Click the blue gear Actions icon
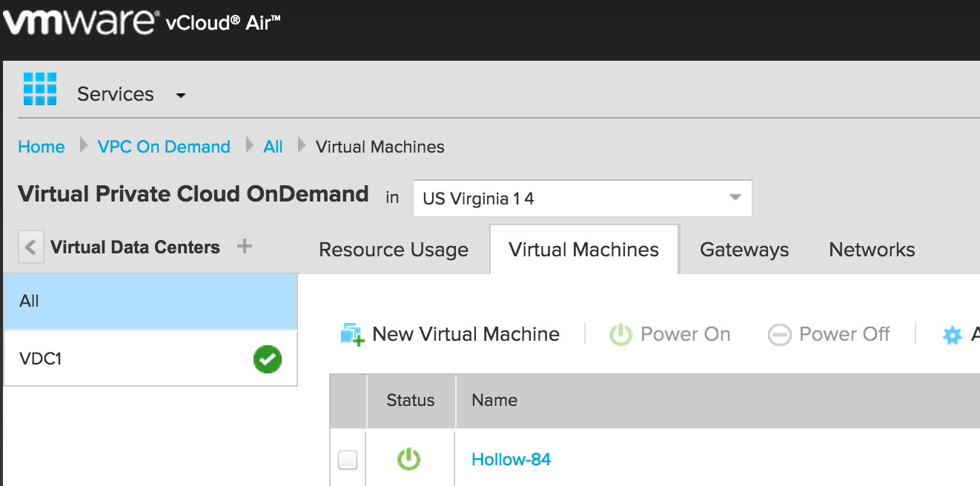Image resolution: width=980 pixels, height=486 pixels. click(952, 336)
